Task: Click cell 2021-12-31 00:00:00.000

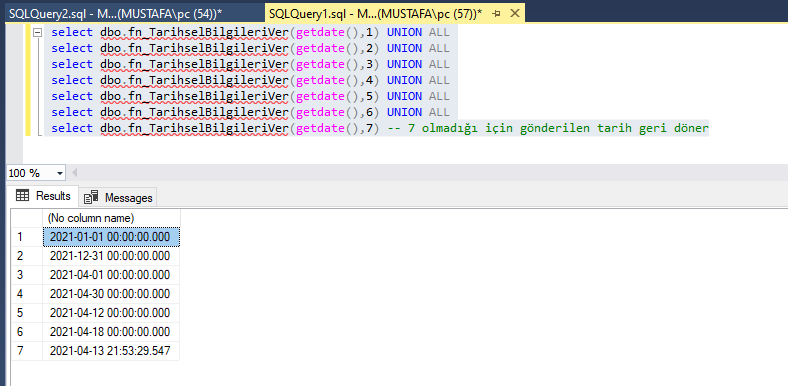Action: pyautogui.click(x=111, y=256)
